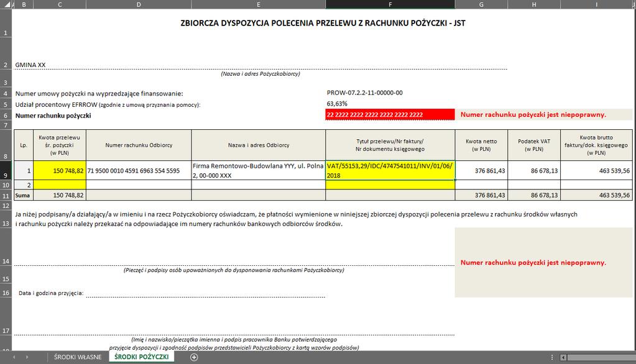This screenshot has width=636, height=364.
Task: Click the sheet tab bar options dots
Action: point(551,357)
